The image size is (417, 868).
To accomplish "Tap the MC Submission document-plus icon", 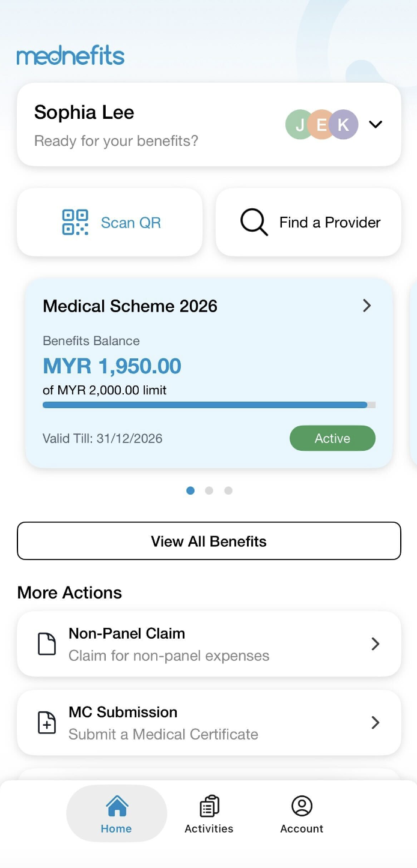I will pos(47,723).
